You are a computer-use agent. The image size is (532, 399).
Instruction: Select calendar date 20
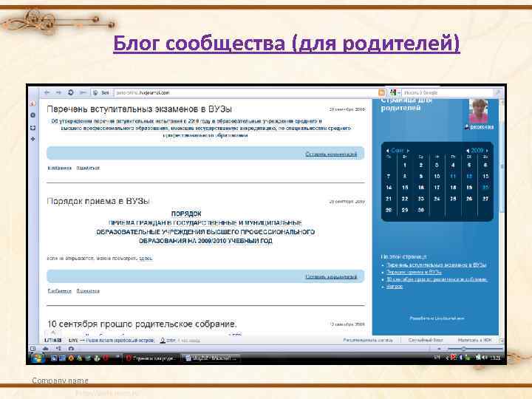tap(485, 188)
